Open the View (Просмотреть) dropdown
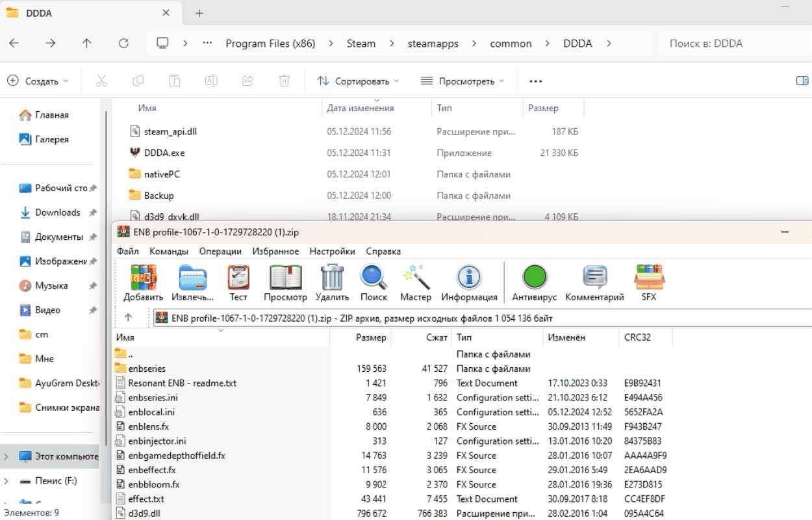Viewport: 812px width, 520px height. (462, 81)
